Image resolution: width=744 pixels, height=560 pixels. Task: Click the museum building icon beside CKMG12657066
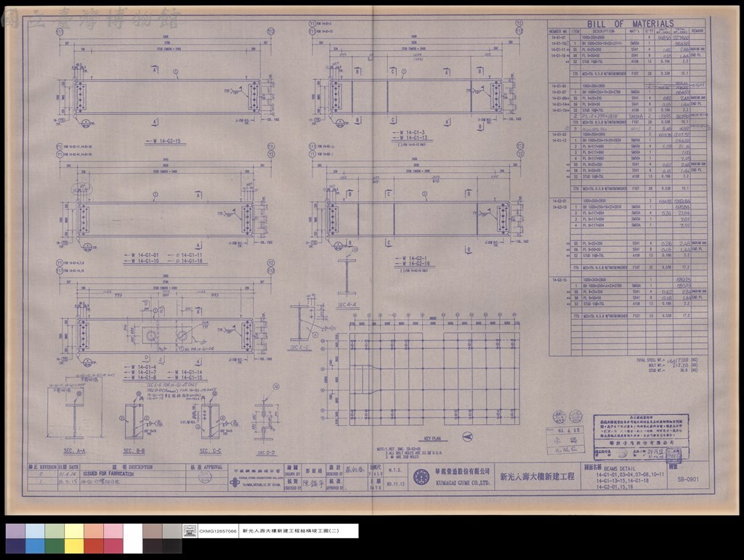(190, 531)
